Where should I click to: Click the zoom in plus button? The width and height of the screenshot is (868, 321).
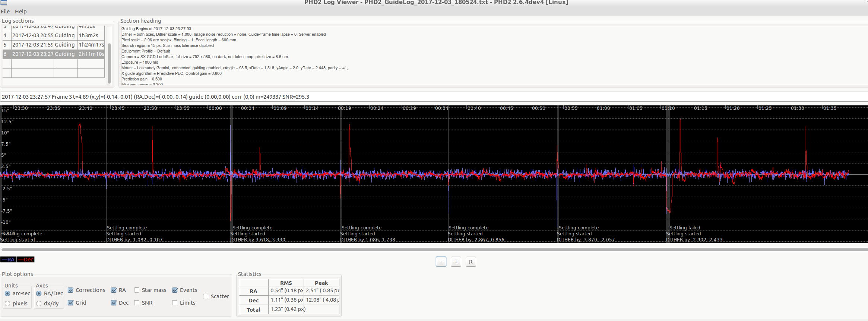pos(456,262)
